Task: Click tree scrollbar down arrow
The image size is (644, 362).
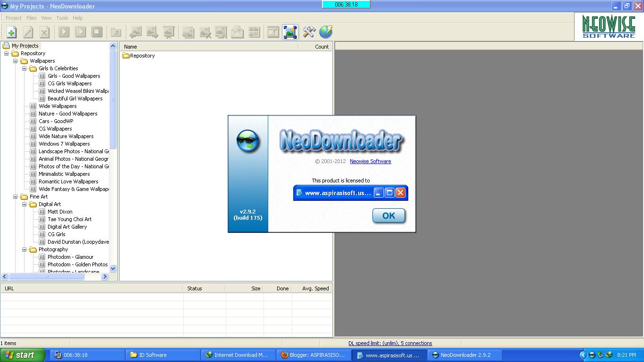Action: pos(113,268)
